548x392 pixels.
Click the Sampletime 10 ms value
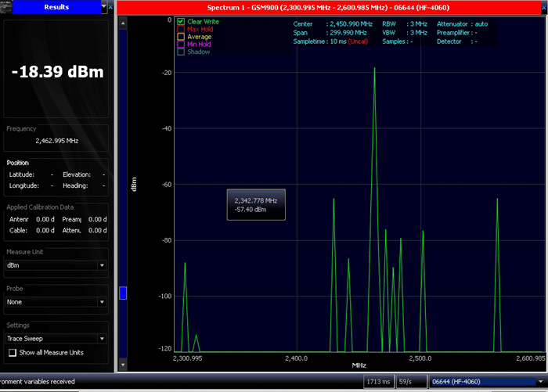pos(338,41)
